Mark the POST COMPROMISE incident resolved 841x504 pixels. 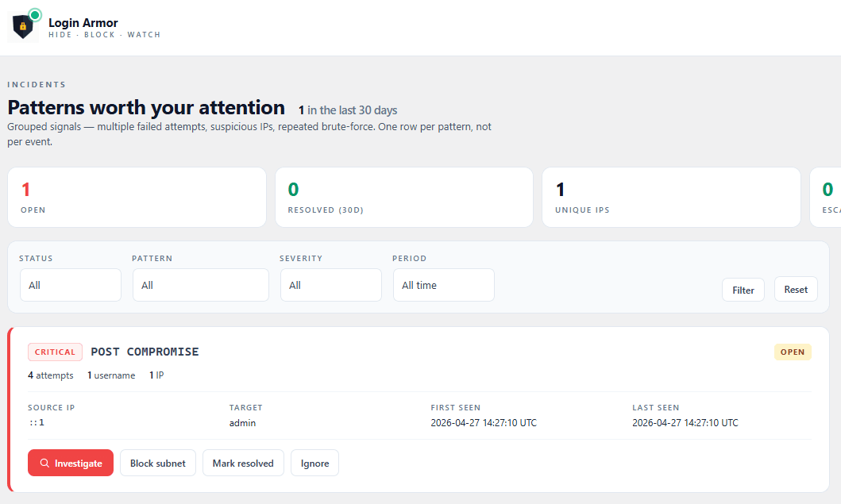pos(243,463)
